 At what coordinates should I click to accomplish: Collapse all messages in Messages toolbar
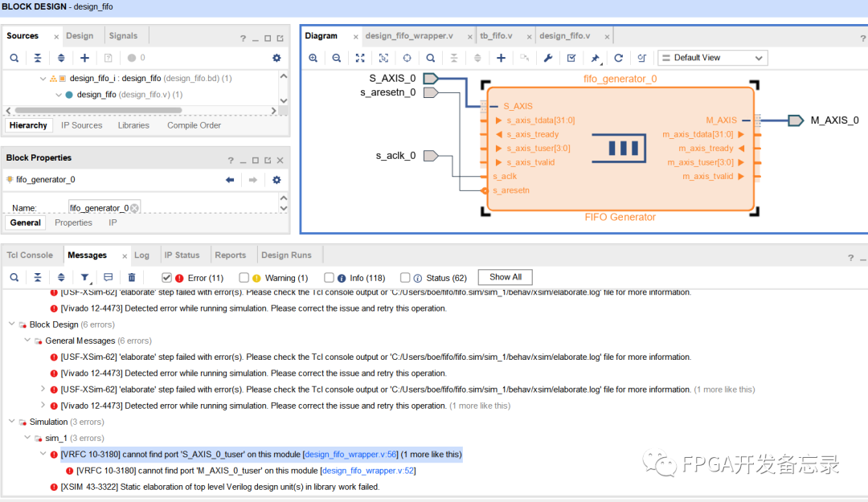[38, 277]
